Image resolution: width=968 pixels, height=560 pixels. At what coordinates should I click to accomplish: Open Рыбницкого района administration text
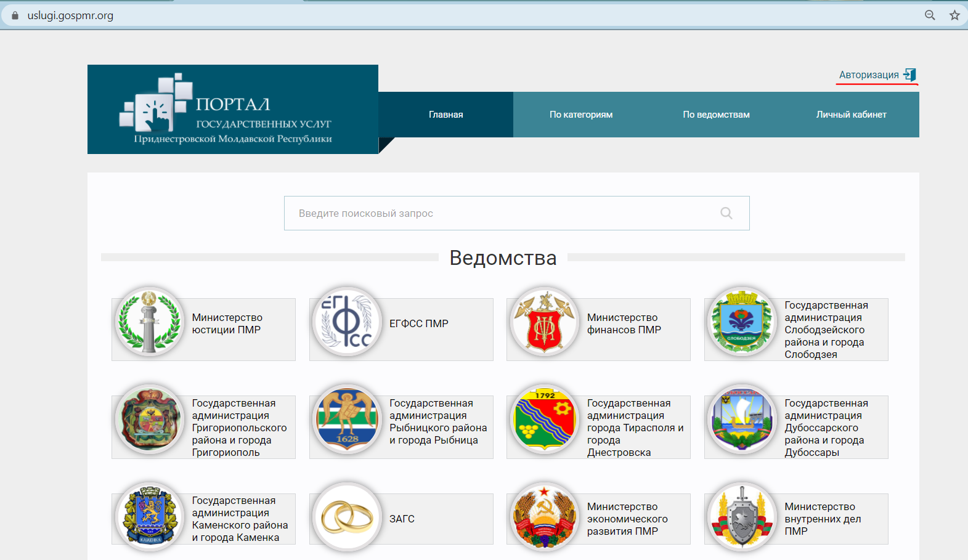pos(438,421)
